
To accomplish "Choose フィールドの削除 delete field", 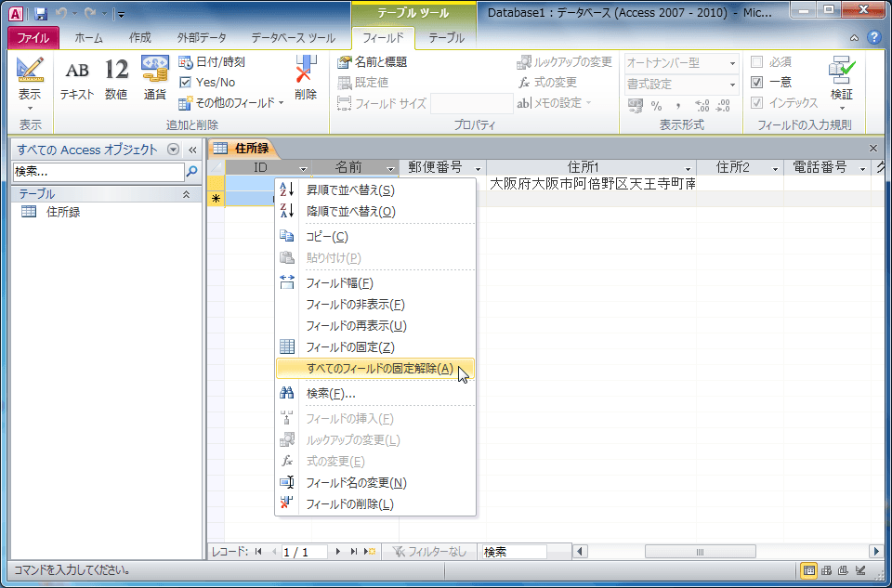I will 375,504.
